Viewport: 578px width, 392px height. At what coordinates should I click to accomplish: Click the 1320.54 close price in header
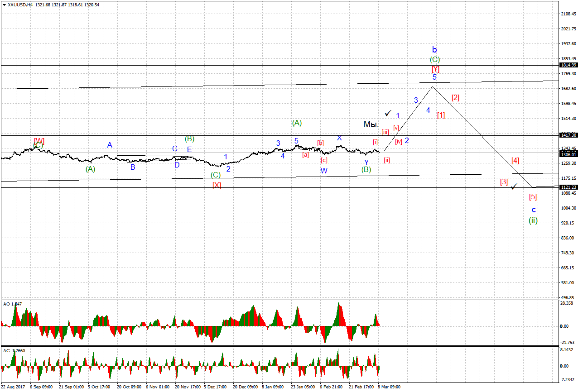coord(92,5)
